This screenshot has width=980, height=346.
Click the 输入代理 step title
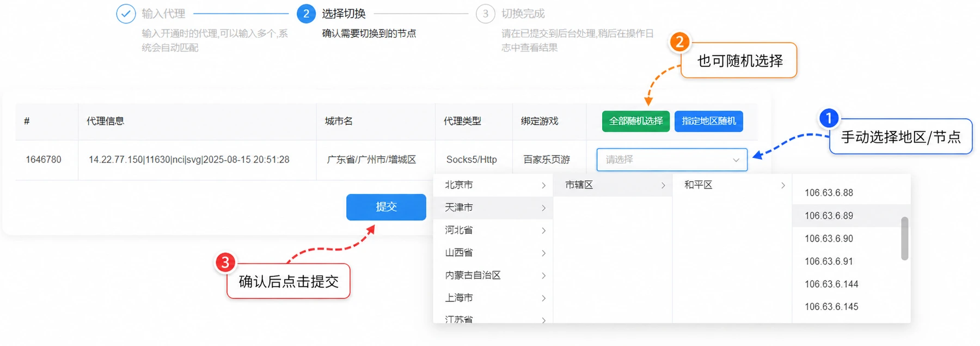point(163,14)
